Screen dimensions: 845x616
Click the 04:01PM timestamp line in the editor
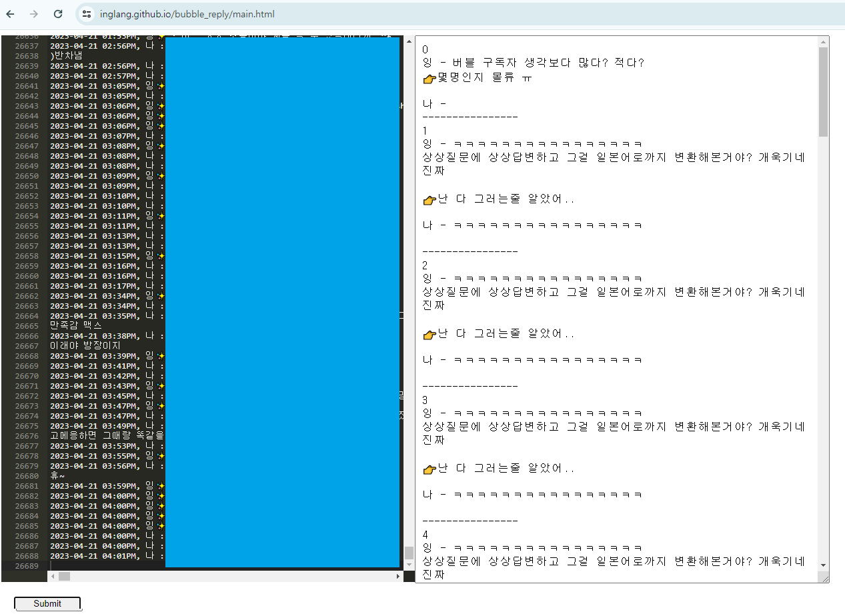107,556
